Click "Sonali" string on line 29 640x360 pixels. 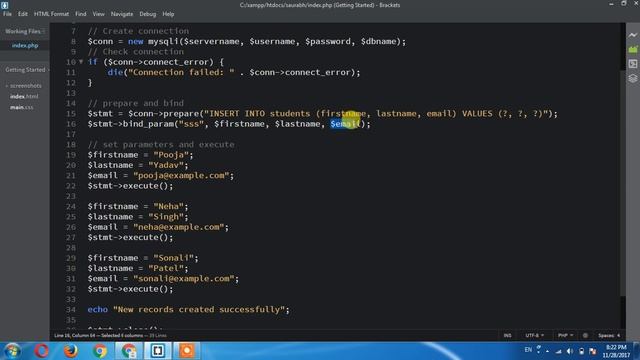click(173, 258)
